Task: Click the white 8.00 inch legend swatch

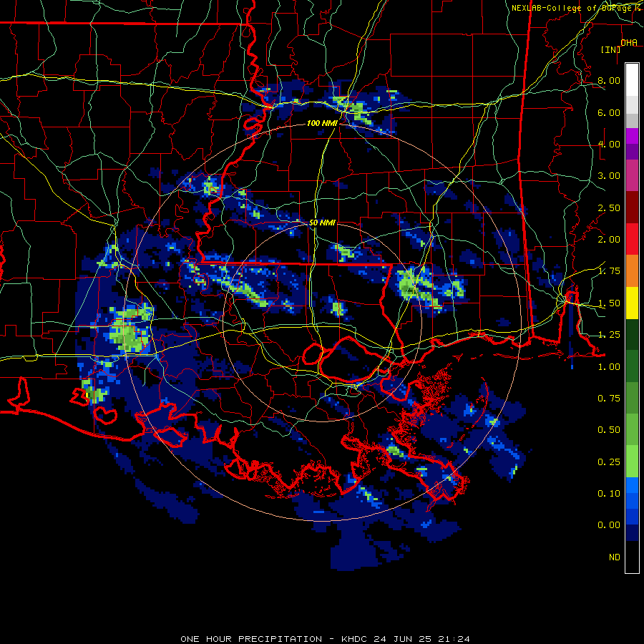Action: pos(632,79)
